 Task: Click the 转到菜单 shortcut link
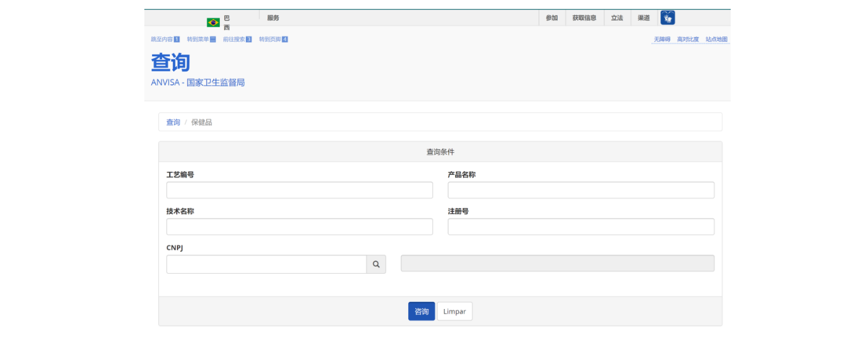(x=201, y=40)
